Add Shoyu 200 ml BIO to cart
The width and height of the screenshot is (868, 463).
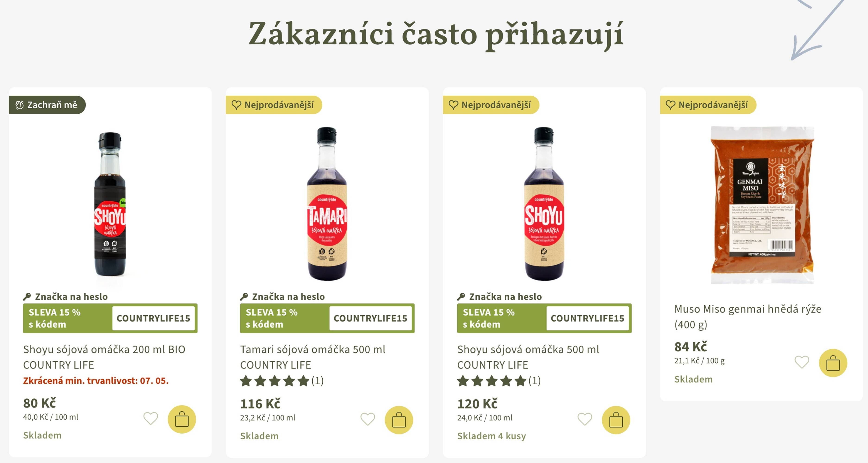[182, 419]
